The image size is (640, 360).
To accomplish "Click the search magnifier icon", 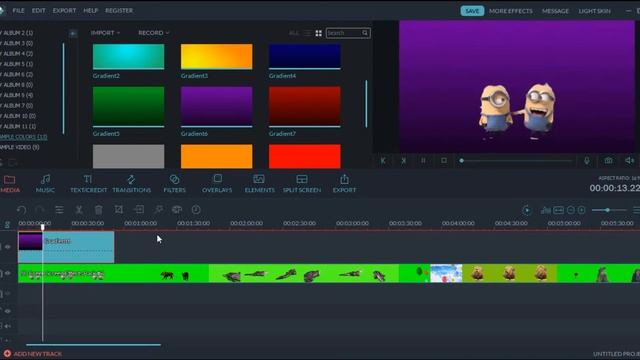I will [365, 33].
